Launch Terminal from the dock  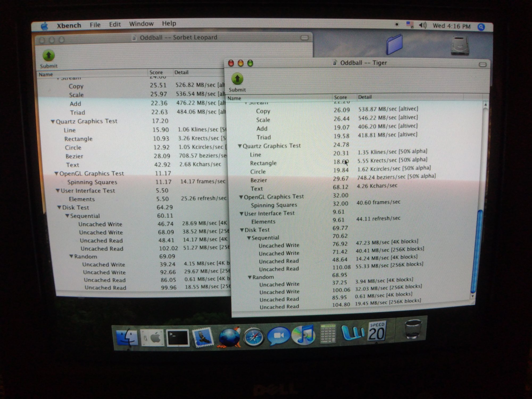point(177,338)
